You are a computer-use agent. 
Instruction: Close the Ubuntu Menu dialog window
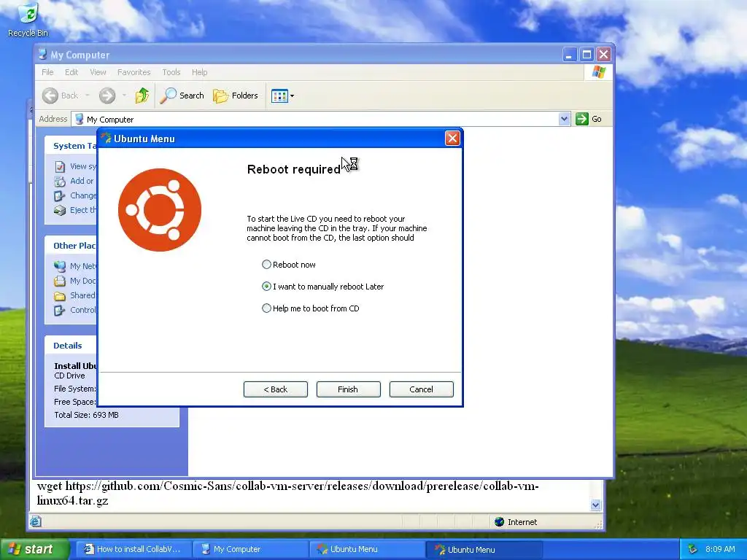pyautogui.click(x=452, y=138)
